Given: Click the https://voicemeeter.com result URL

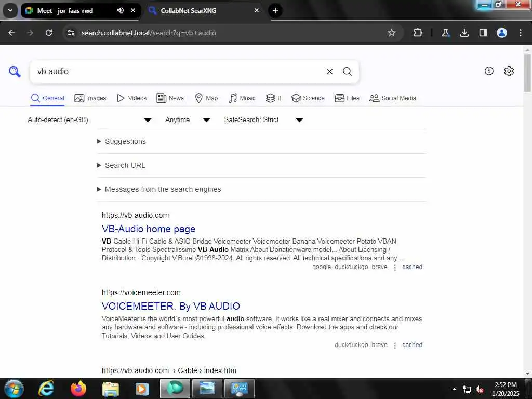Looking at the screenshot, I should tap(141, 292).
